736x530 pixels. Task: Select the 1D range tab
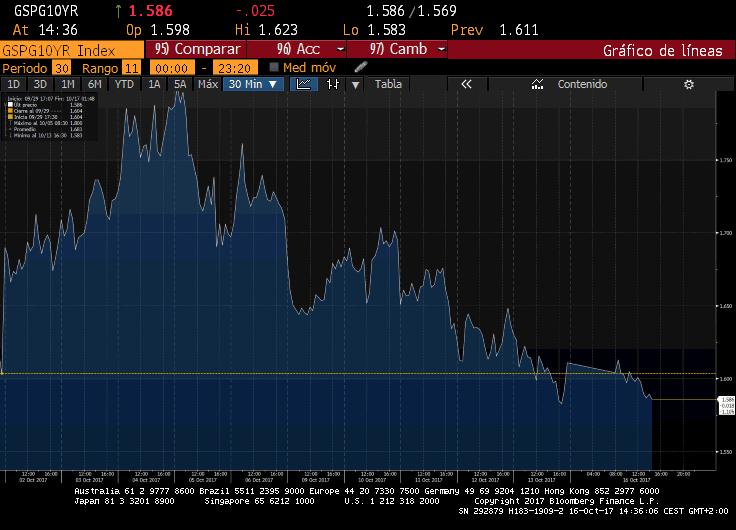pos(14,84)
